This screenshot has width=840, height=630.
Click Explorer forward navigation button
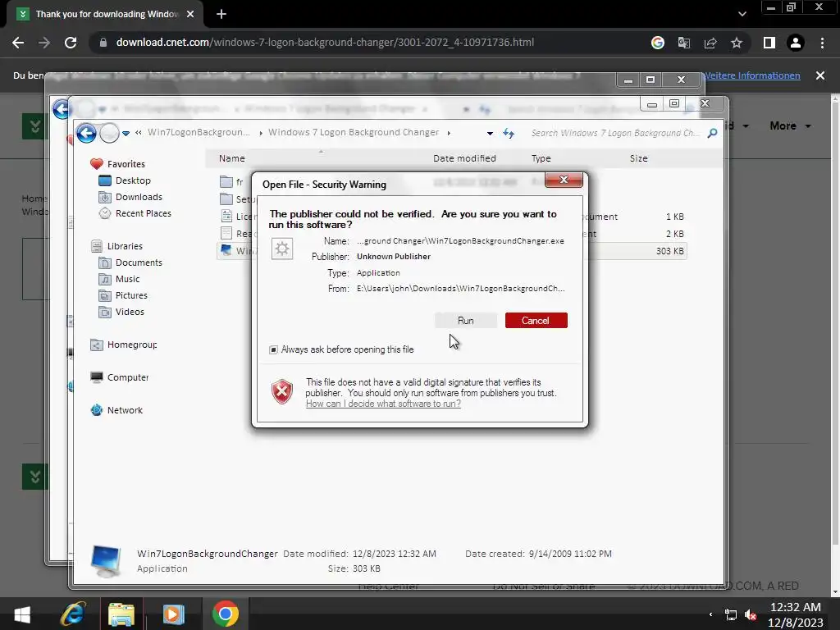tap(109, 133)
